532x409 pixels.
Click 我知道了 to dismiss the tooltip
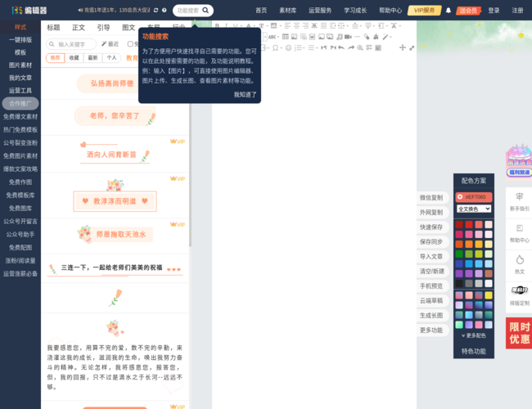tap(245, 95)
